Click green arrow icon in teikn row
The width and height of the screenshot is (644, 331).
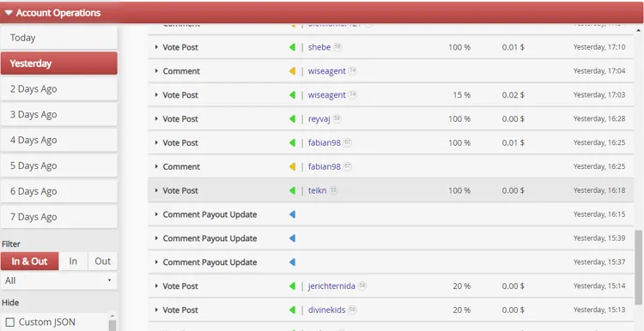293,190
